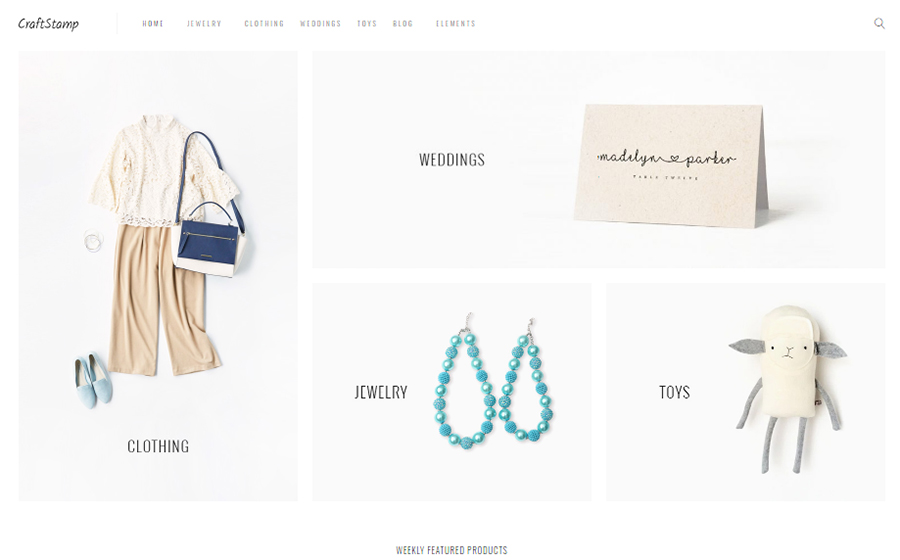900x560 pixels.
Task: Click the Jewelry category title
Action: 381,392
